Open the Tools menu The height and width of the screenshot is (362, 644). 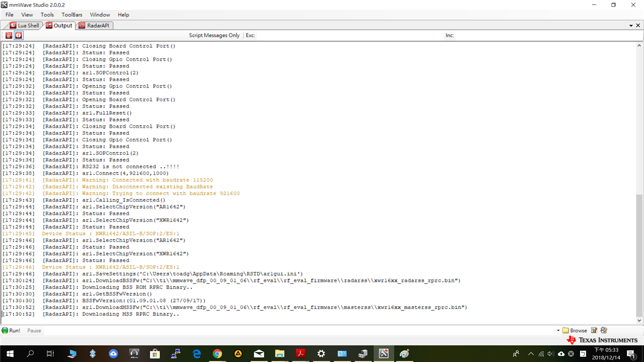[x=47, y=15]
